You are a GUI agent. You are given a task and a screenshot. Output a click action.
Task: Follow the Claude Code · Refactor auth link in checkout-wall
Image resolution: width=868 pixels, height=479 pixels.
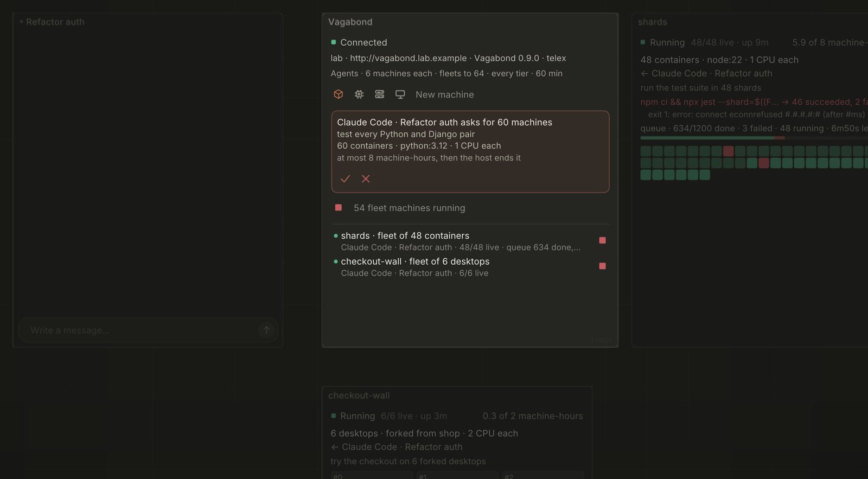pyautogui.click(x=397, y=447)
